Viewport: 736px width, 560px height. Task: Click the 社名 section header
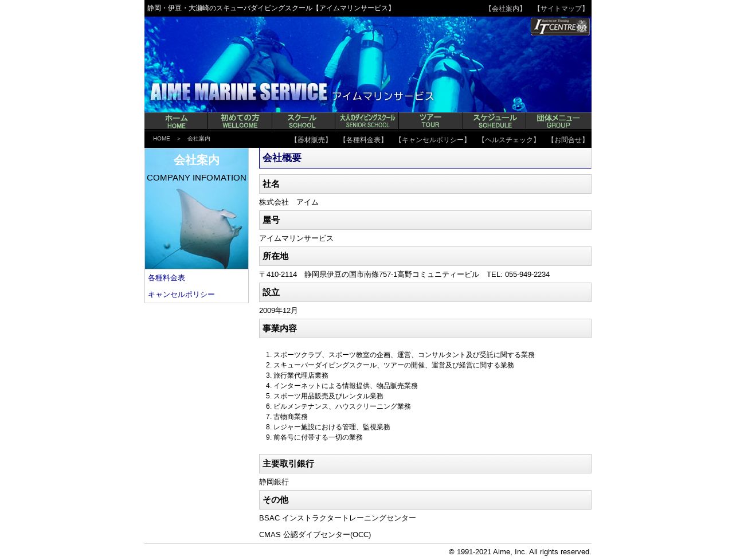(x=425, y=184)
